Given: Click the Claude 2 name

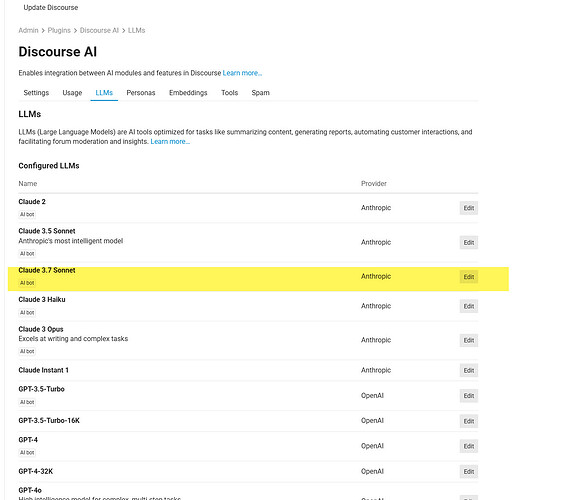Looking at the screenshot, I should click(32, 202).
